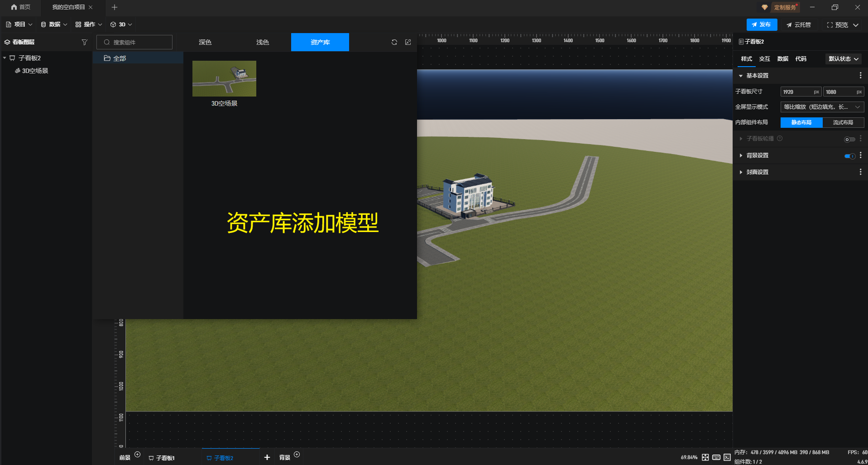Image resolution: width=868 pixels, height=465 pixels.
Task: Open the more options for 基本设置
Action: [x=860, y=76]
